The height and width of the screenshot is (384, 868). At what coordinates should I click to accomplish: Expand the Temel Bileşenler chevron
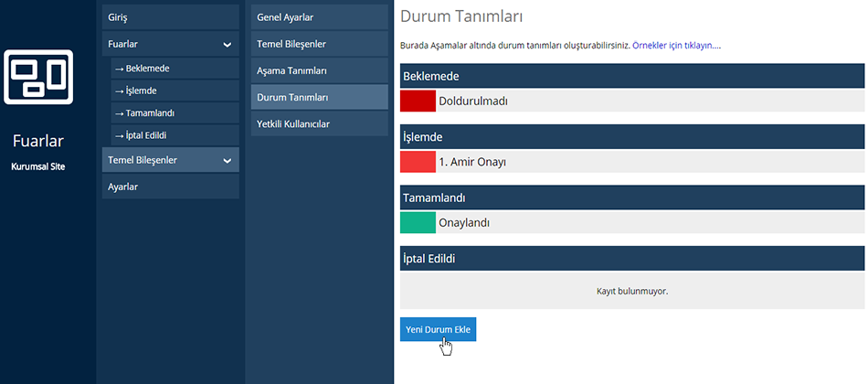click(227, 161)
